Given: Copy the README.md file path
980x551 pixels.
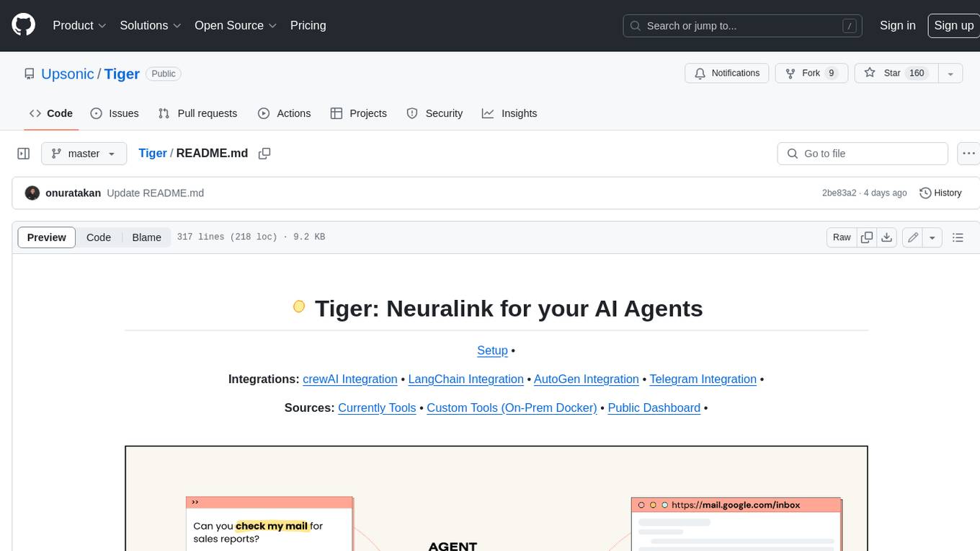Looking at the screenshot, I should pos(264,154).
